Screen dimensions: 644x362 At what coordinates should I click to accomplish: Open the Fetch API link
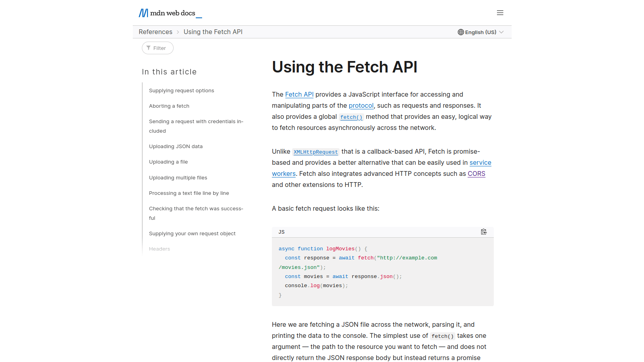[299, 94]
